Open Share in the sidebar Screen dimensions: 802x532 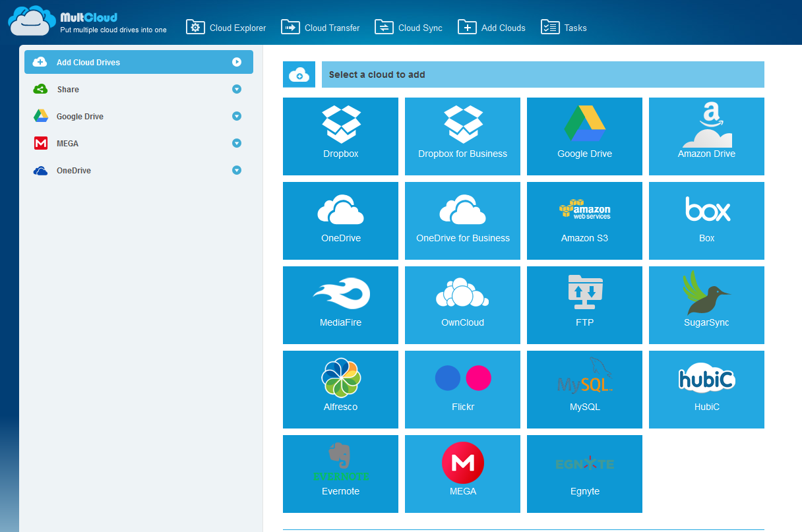(x=139, y=89)
